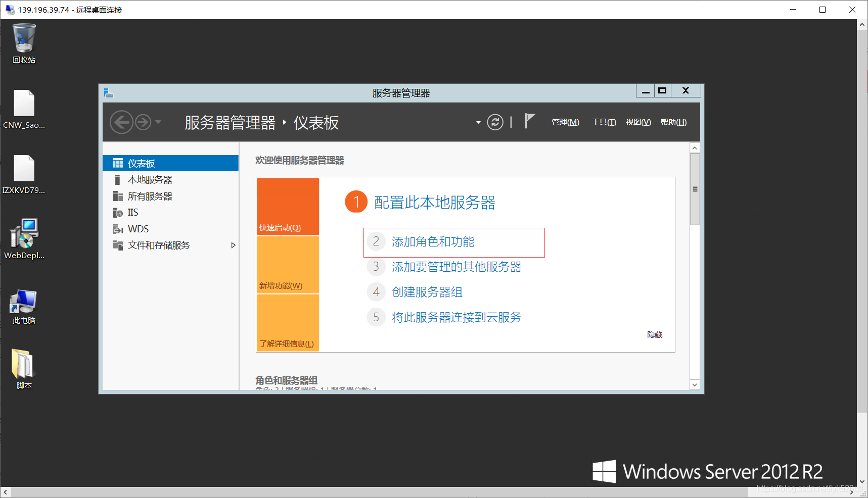Select the IZXKVD79... file on desktop
Viewport: 868px width, 498px height.
tap(24, 174)
